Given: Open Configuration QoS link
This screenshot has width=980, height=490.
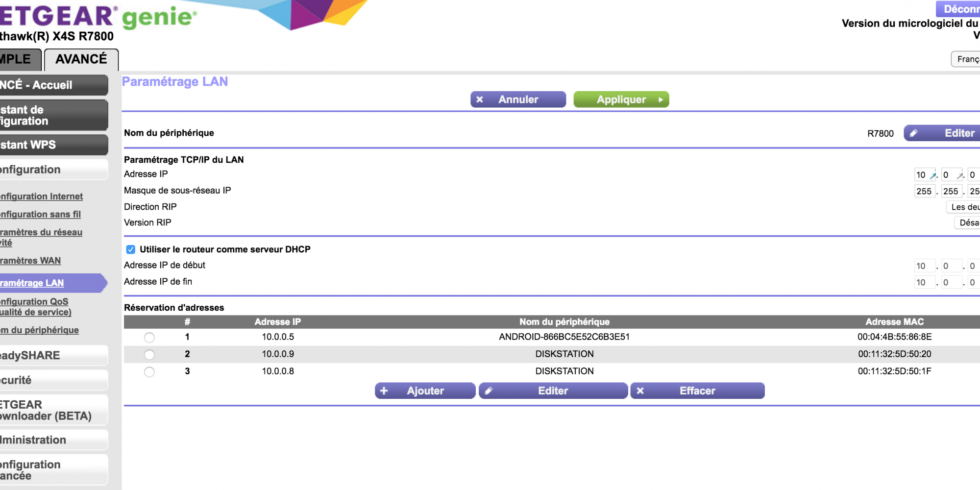Looking at the screenshot, I should coord(36,307).
